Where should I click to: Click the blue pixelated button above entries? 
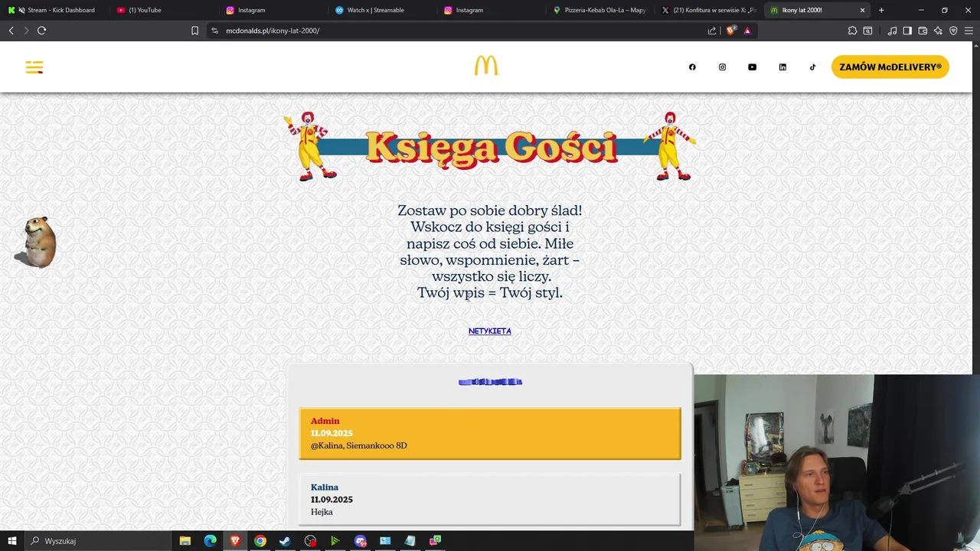click(x=490, y=382)
